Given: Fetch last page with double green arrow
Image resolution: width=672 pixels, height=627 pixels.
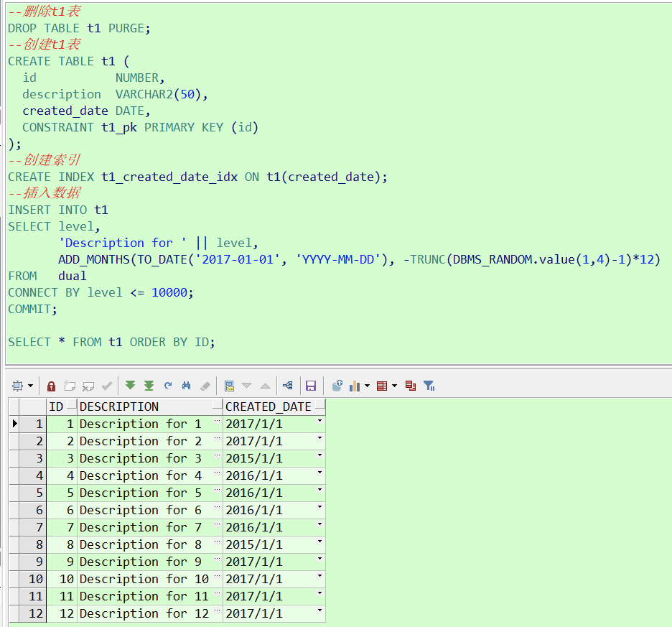Looking at the screenshot, I should click(149, 386).
